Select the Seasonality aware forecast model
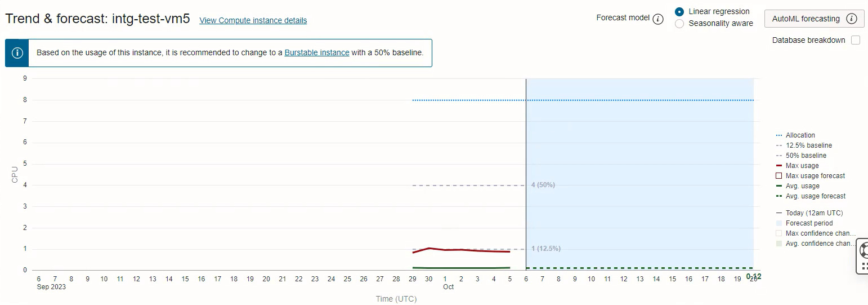868x305 pixels. tap(679, 24)
